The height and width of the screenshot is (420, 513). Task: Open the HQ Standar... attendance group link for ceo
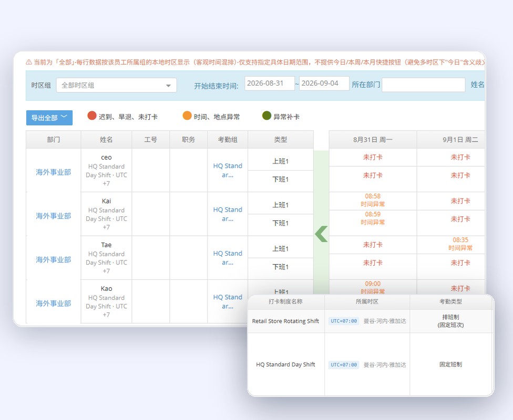(x=228, y=170)
